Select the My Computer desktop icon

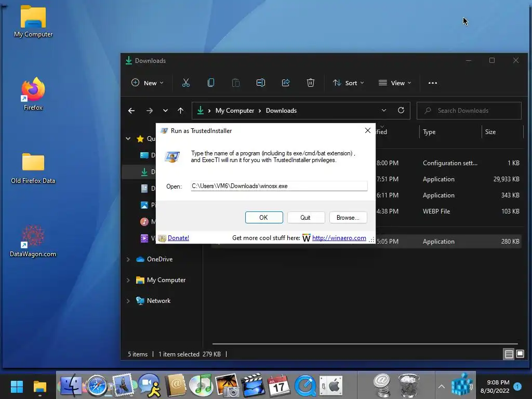click(33, 21)
